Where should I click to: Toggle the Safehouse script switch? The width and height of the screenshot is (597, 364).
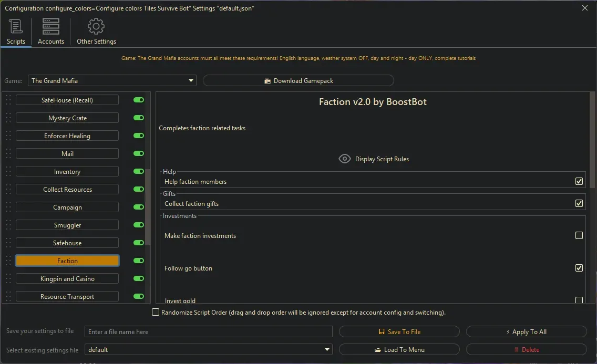(x=139, y=243)
